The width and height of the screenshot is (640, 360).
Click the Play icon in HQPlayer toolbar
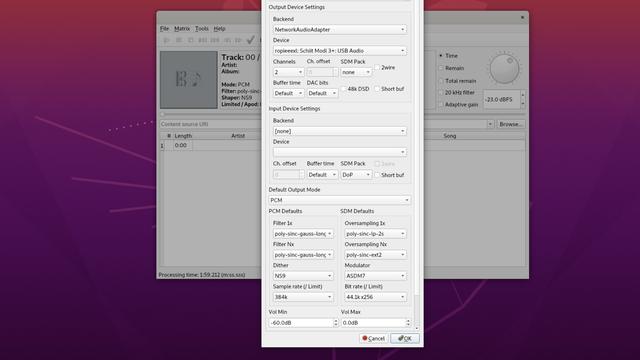167,40
